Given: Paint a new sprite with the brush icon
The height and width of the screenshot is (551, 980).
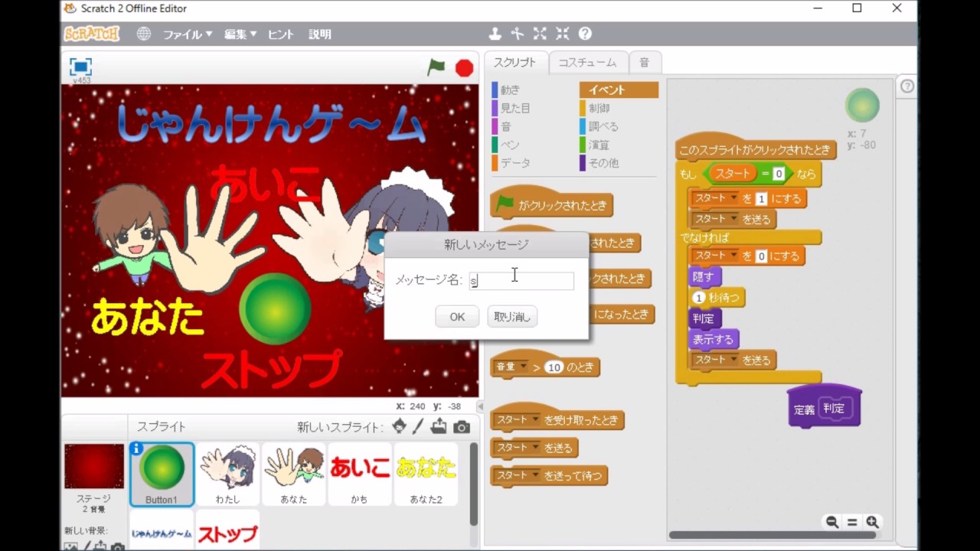Looking at the screenshot, I should (418, 426).
